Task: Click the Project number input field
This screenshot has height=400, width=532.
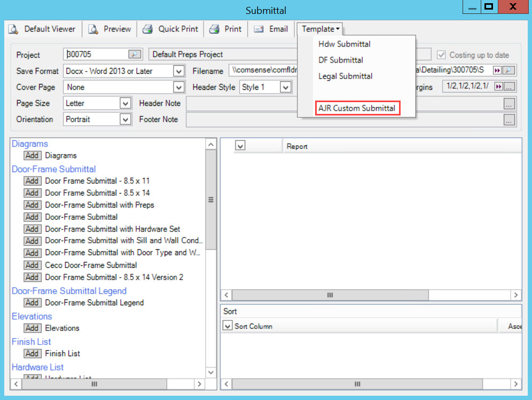Action: [97, 55]
